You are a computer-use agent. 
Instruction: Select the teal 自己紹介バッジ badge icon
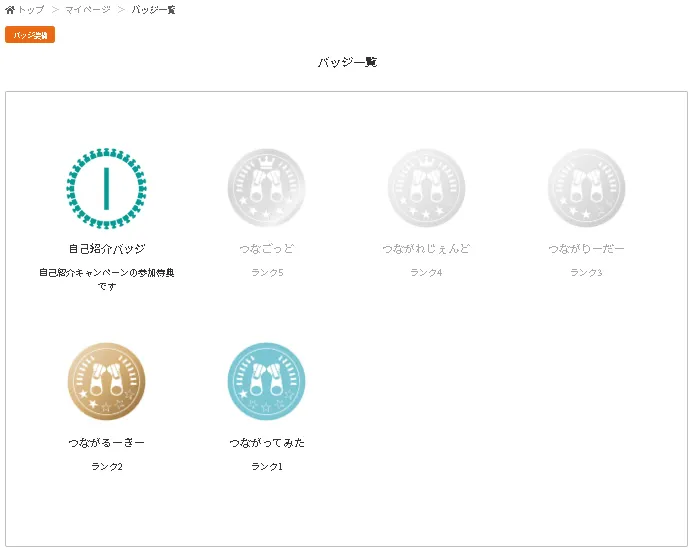point(107,188)
